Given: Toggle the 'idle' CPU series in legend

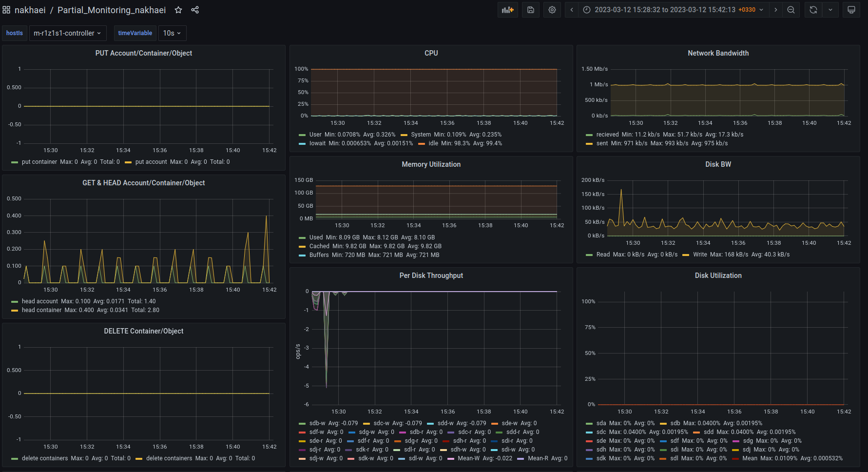Looking at the screenshot, I should click(433, 143).
